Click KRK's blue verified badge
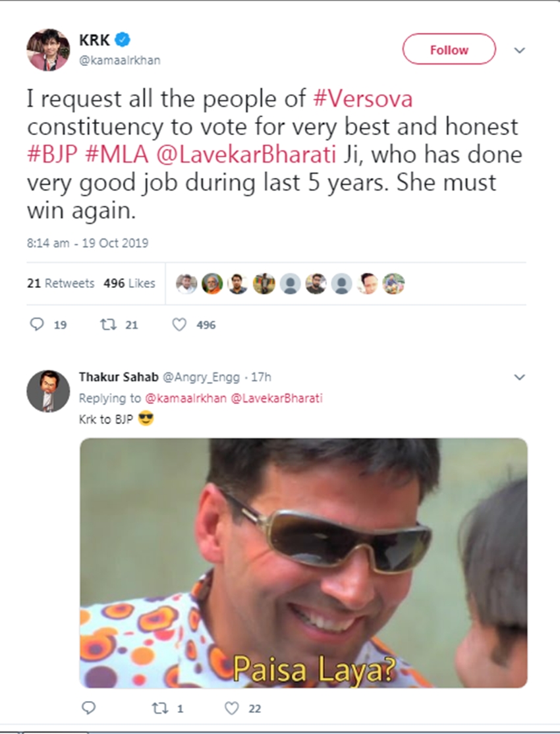 click(x=123, y=40)
